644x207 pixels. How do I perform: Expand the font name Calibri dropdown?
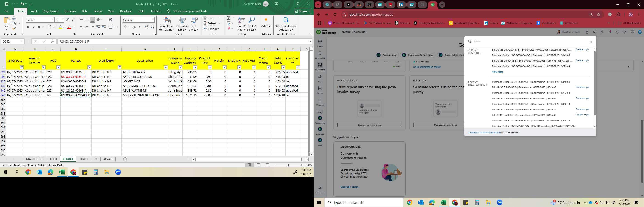pos(52,20)
